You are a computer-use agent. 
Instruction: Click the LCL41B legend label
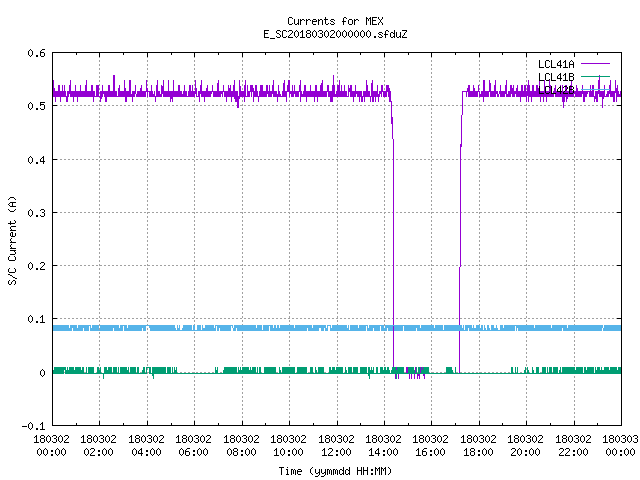pyautogui.click(x=556, y=77)
